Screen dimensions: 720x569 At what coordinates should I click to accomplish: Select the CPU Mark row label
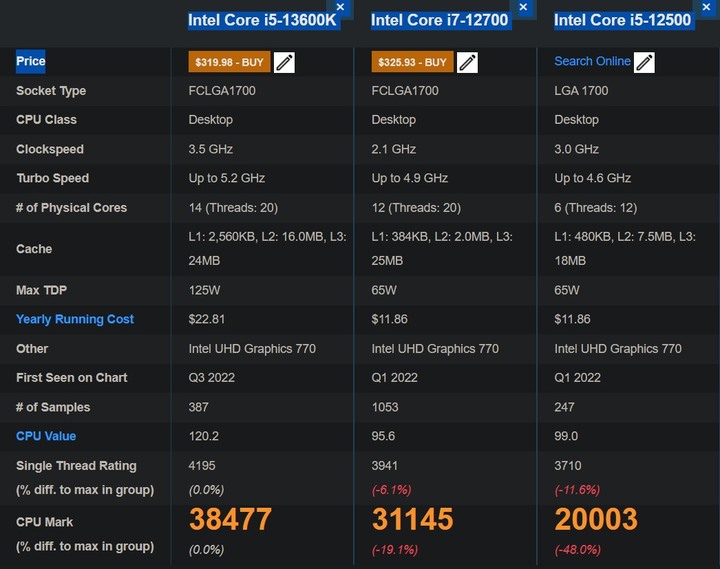pyautogui.click(x=45, y=522)
